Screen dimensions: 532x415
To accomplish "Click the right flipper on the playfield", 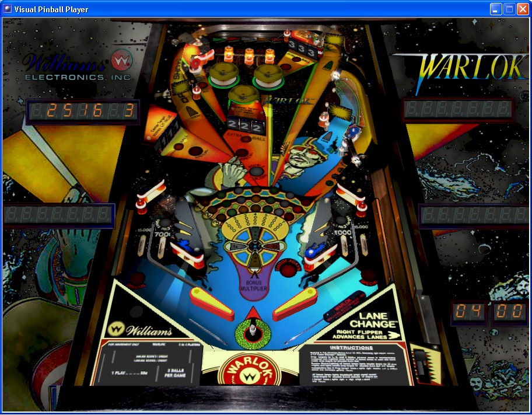I will pyautogui.click(x=295, y=304).
